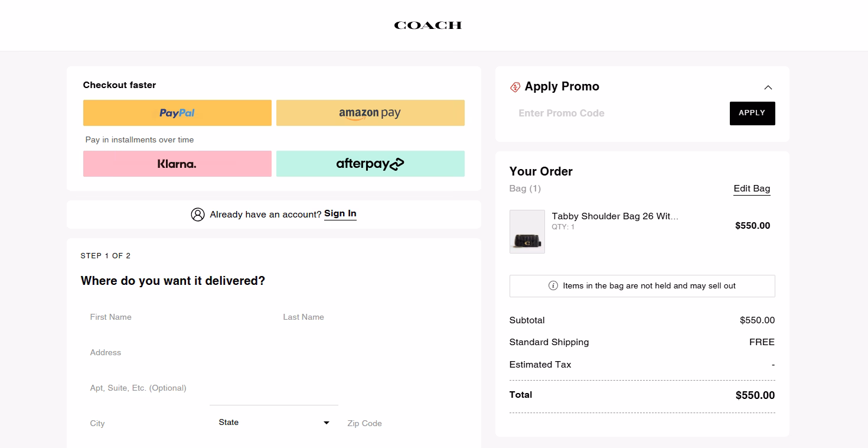Image resolution: width=868 pixels, height=448 pixels.
Task: Choose Afterpay for installment payments
Action: coord(370,164)
